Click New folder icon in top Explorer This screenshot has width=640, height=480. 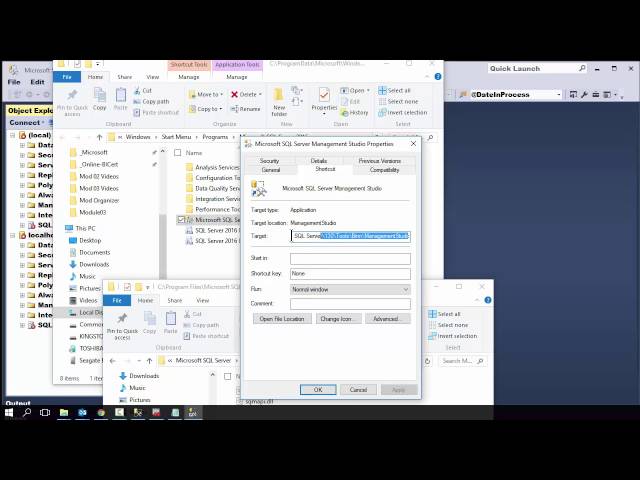279,102
